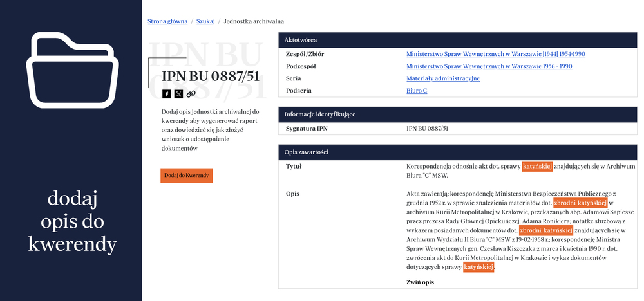Click highlighted 'katyńskiej' in the Tytuł row
644x301 pixels.
(x=537, y=166)
